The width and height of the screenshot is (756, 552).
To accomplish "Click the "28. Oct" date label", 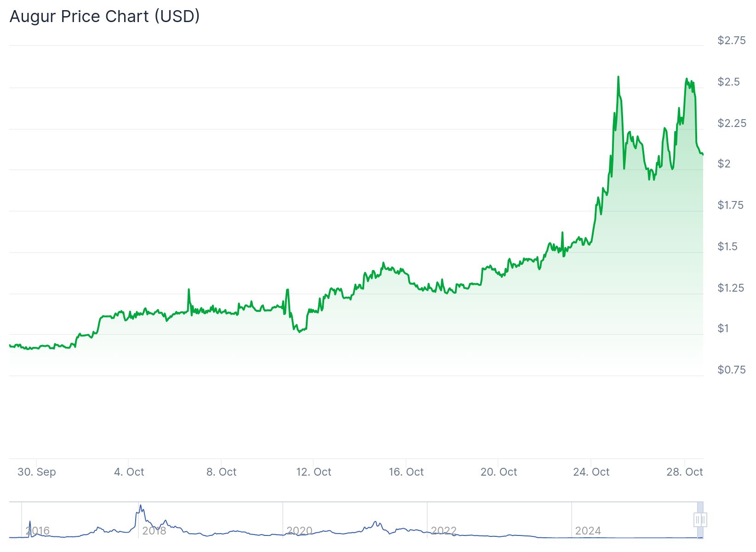I will coord(684,472).
